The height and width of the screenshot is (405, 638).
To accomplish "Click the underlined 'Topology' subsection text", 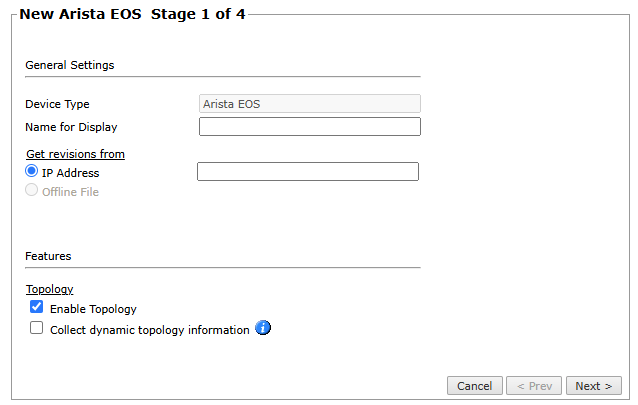I will (49, 289).
